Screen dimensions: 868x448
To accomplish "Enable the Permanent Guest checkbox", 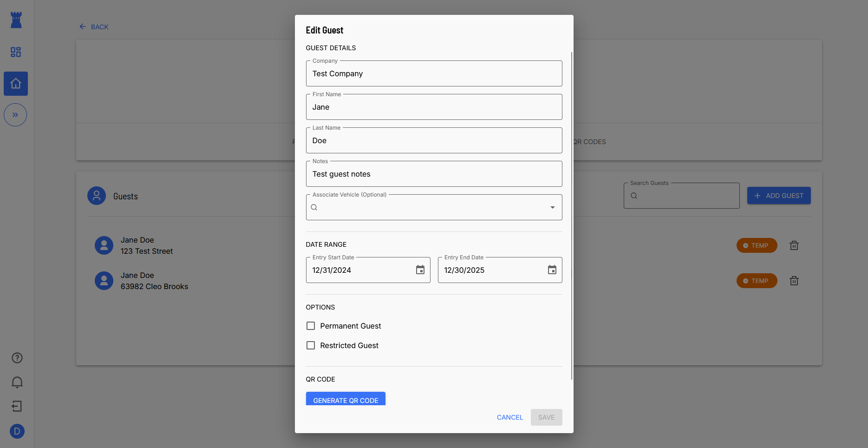I will [311, 326].
